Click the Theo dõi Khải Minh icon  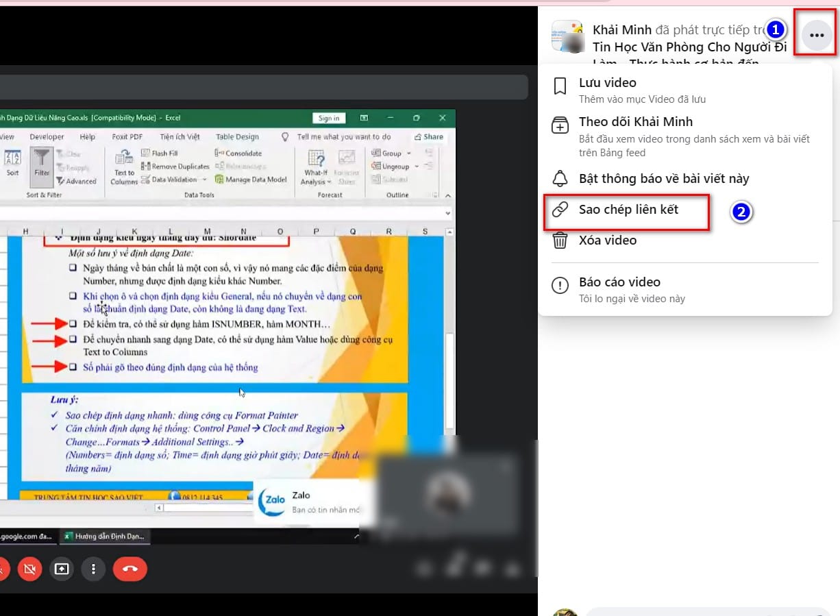(560, 125)
